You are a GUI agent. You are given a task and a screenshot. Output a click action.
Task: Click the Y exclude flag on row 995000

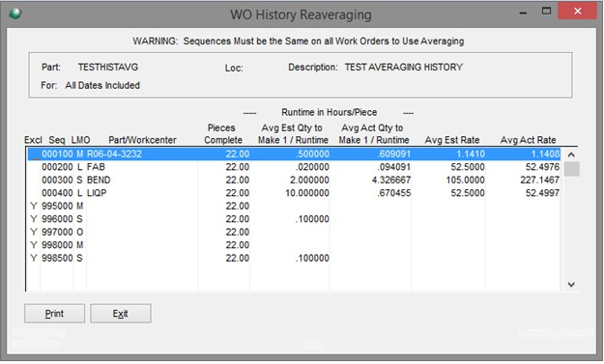click(x=34, y=206)
